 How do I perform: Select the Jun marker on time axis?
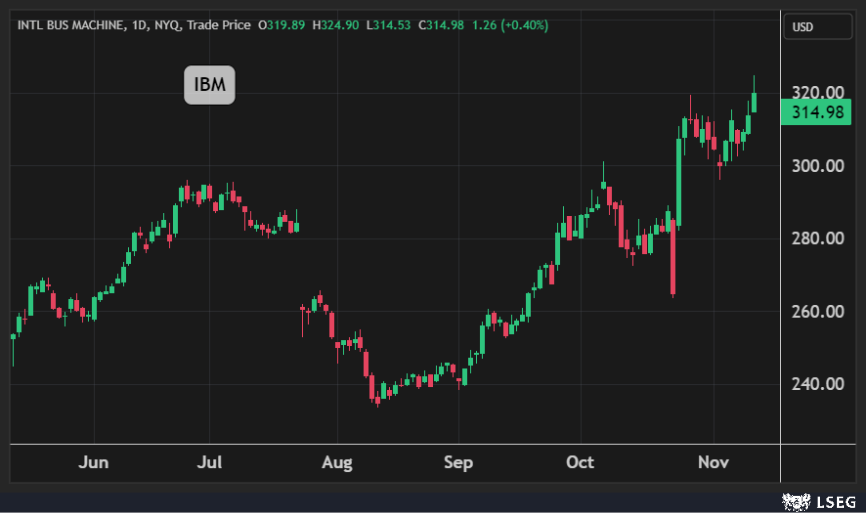pos(93,463)
